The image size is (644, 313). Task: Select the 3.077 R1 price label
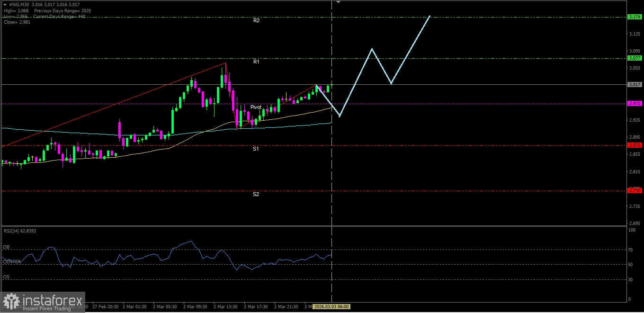tap(635, 58)
